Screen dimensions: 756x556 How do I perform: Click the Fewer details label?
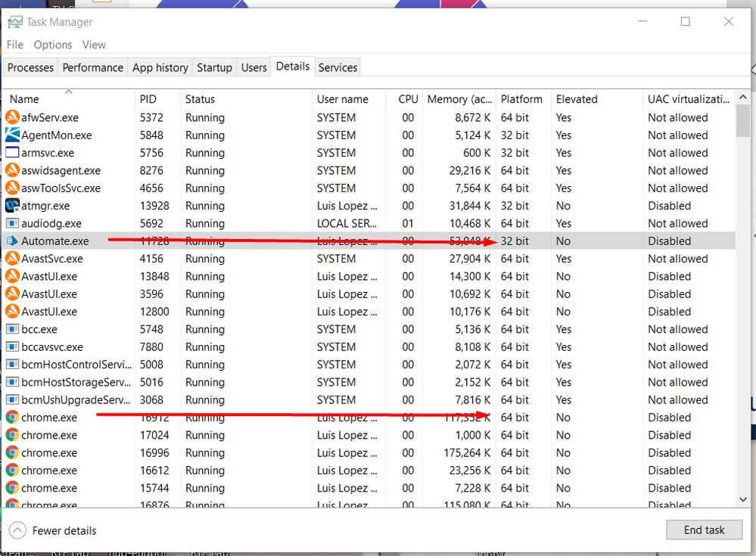tap(64, 530)
